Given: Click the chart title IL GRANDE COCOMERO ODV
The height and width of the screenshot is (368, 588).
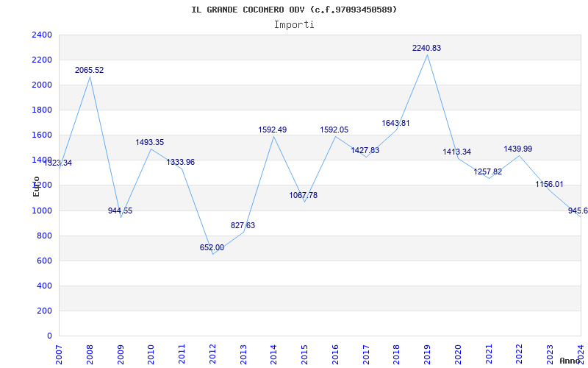Looking at the screenshot, I should click(x=294, y=10).
